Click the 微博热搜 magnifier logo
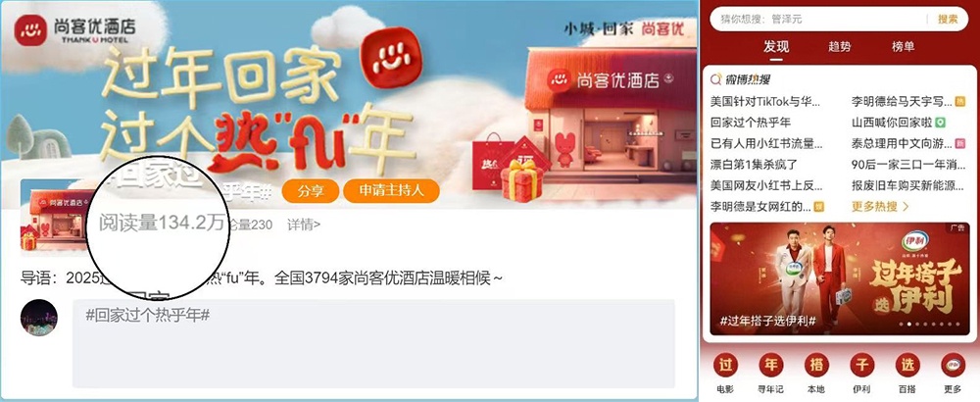The height and width of the screenshot is (402, 980). (x=717, y=78)
